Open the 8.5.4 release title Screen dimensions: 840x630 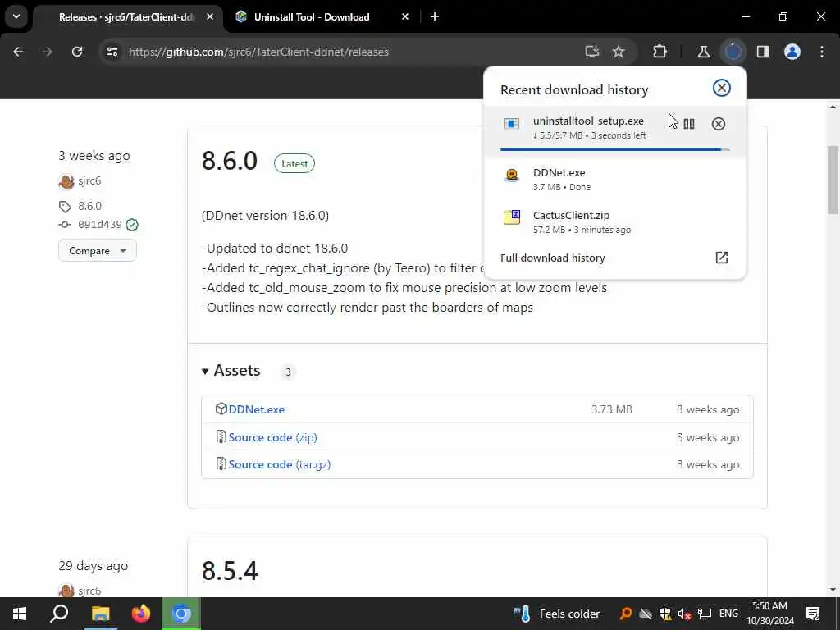230,571
